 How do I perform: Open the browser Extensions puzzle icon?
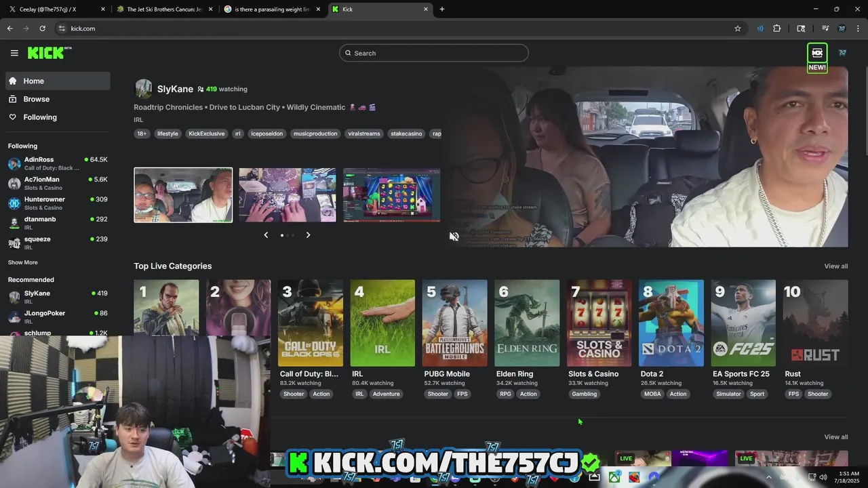(x=777, y=28)
